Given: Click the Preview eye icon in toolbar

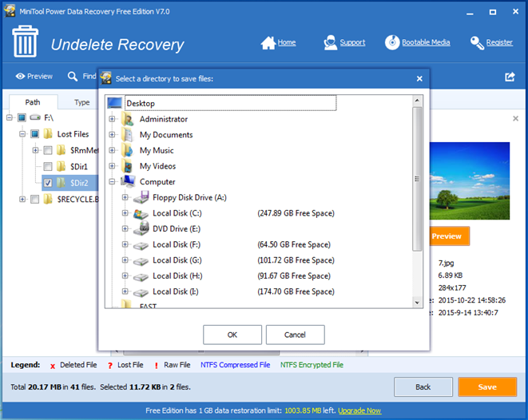Looking at the screenshot, I should pos(20,77).
